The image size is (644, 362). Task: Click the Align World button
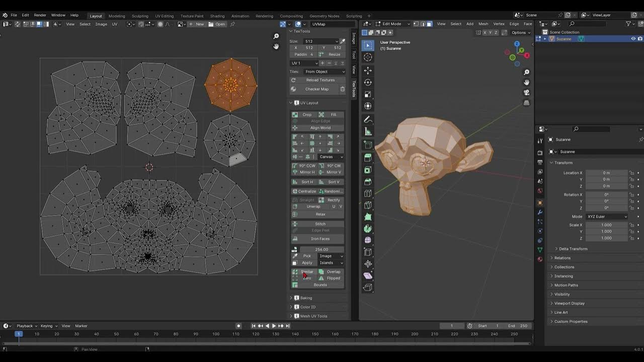318,128
